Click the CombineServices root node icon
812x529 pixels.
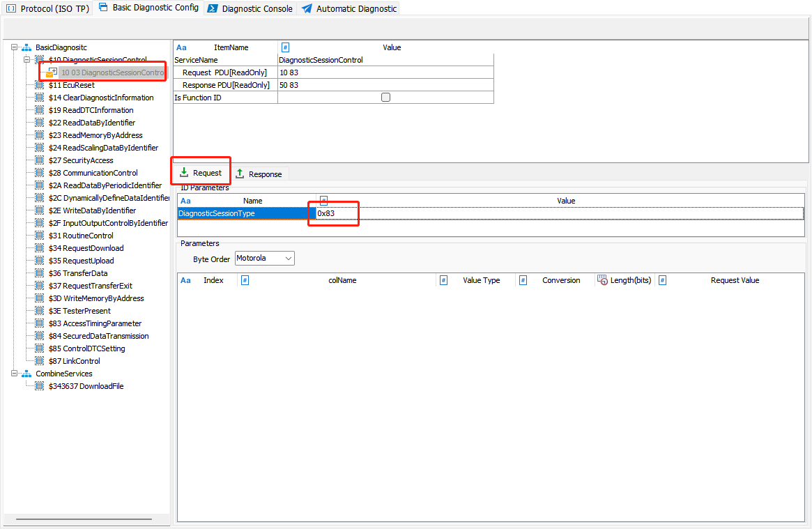26,373
